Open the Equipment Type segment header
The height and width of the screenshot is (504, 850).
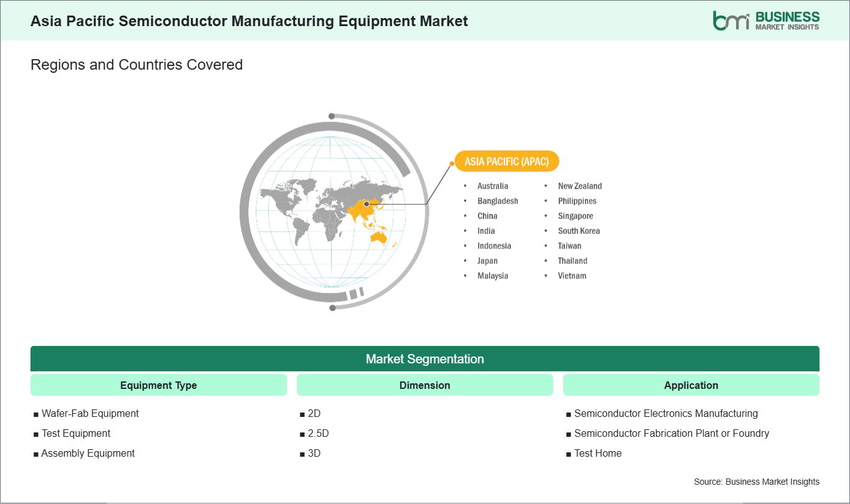coord(158,385)
